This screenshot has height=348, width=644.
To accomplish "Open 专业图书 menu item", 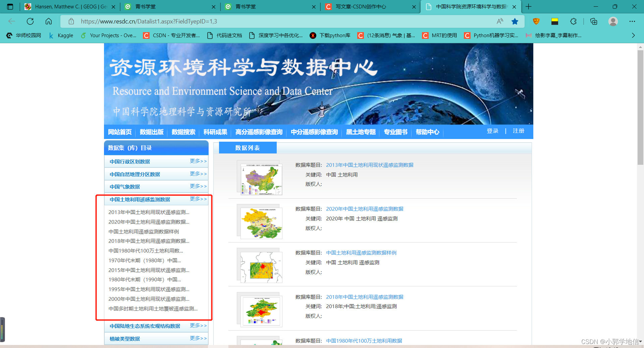I will (396, 132).
